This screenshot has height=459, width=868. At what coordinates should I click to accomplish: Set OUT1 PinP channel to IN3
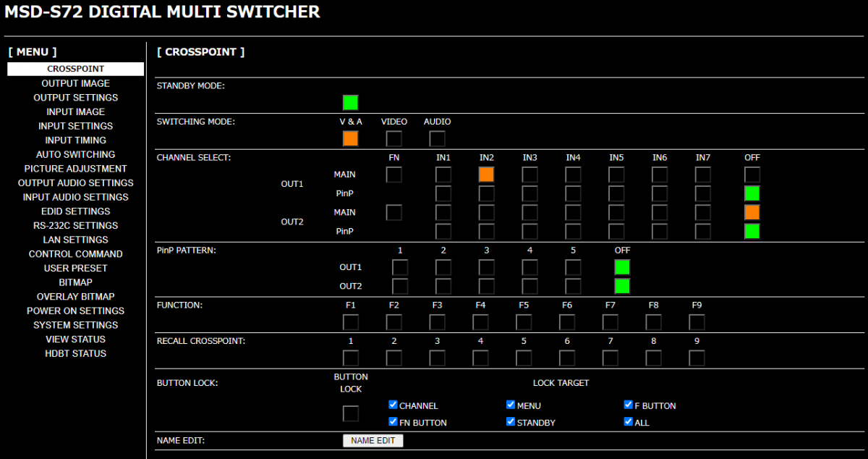(x=530, y=193)
